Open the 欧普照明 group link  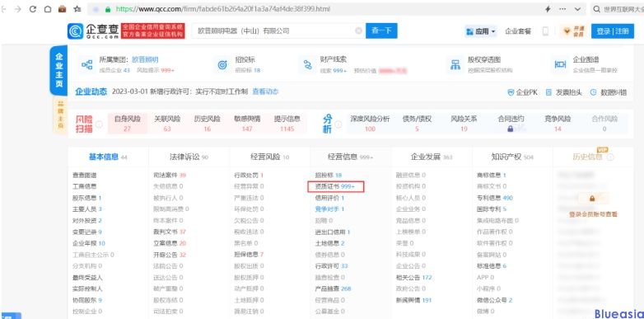pos(145,59)
